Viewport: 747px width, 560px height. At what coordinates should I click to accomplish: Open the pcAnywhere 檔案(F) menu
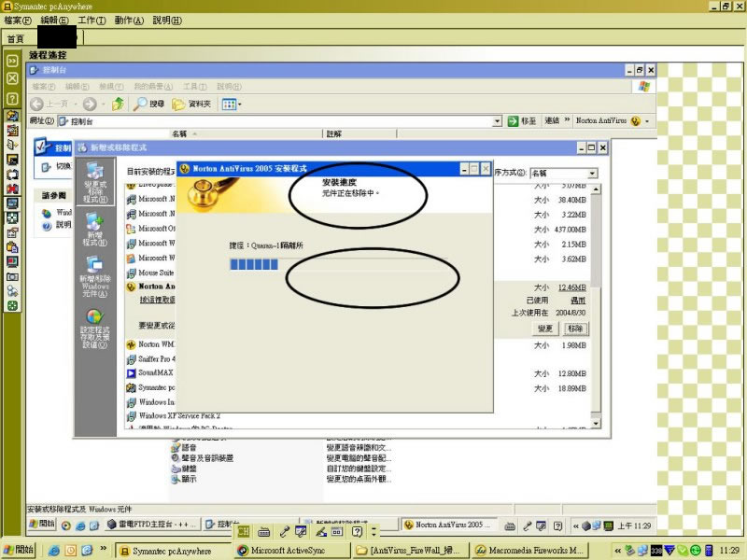point(18,21)
